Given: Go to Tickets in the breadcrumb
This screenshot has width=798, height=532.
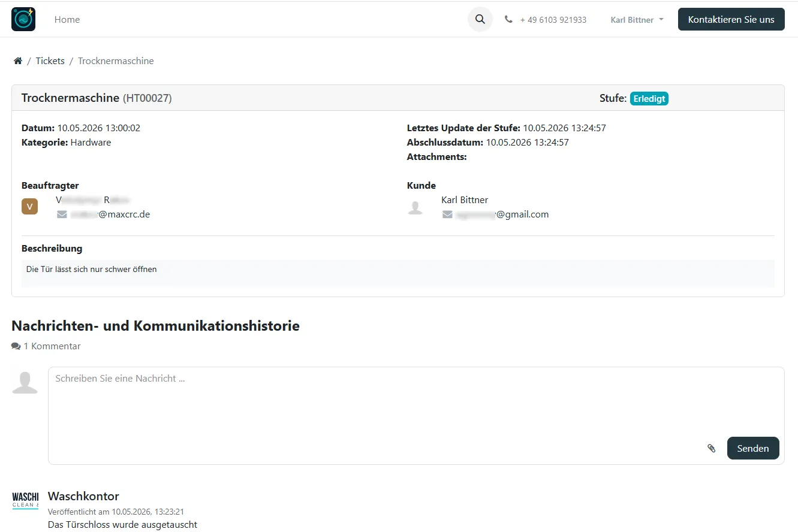Looking at the screenshot, I should (x=50, y=61).
